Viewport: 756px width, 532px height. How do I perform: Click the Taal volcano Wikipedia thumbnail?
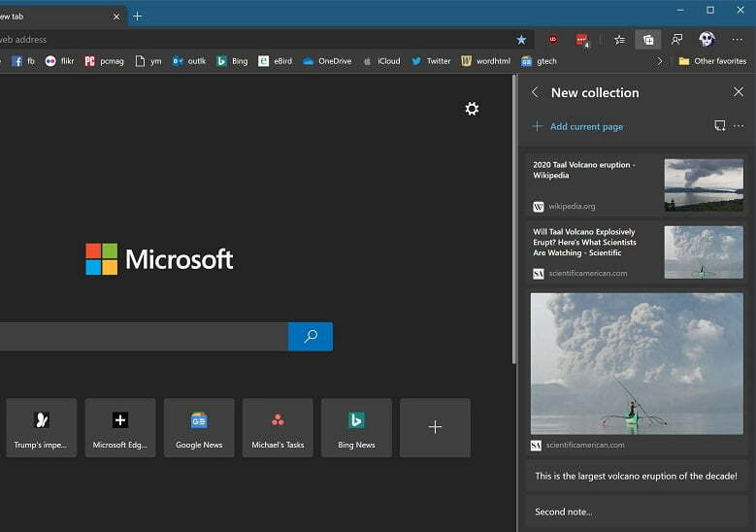tap(704, 185)
